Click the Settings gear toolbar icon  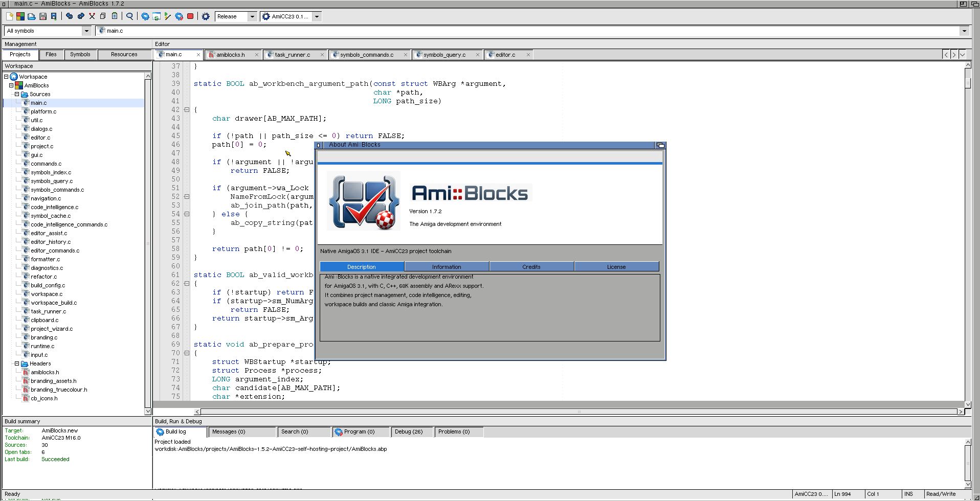click(x=206, y=16)
